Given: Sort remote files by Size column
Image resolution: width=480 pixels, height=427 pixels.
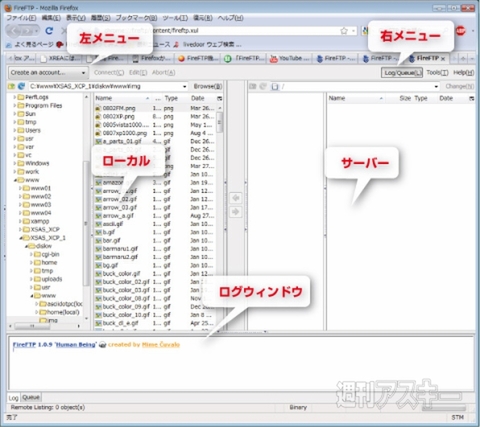Looking at the screenshot, I should [x=405, y=98].
